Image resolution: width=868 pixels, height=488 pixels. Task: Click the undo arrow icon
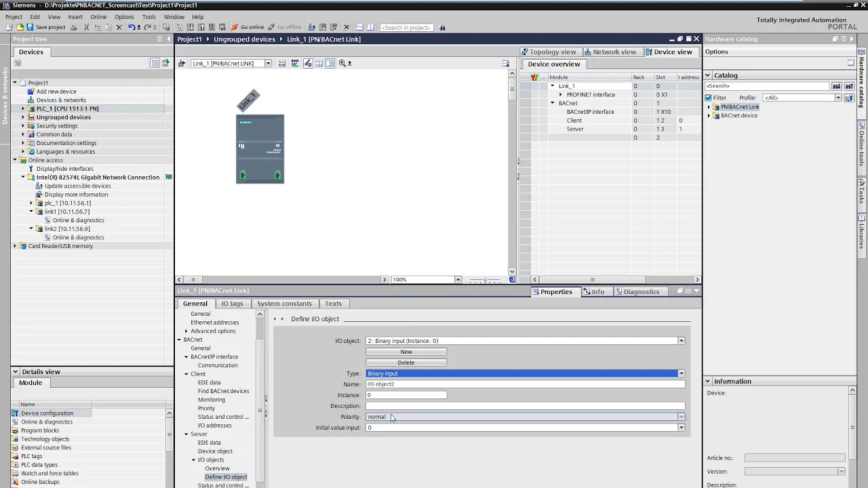(x=132, y=27)
